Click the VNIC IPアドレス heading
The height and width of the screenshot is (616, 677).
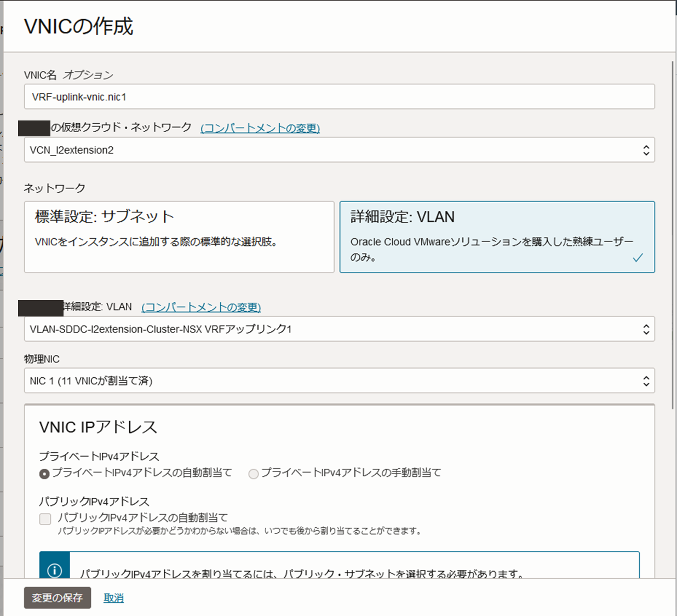pyautogui.click(x=98, y=427)
